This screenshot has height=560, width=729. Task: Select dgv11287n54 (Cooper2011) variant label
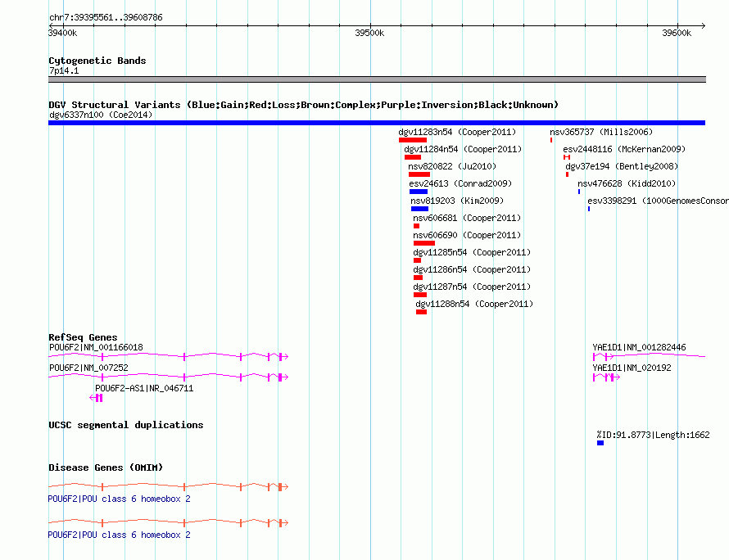pyautogui.click(x=472, y=287)
